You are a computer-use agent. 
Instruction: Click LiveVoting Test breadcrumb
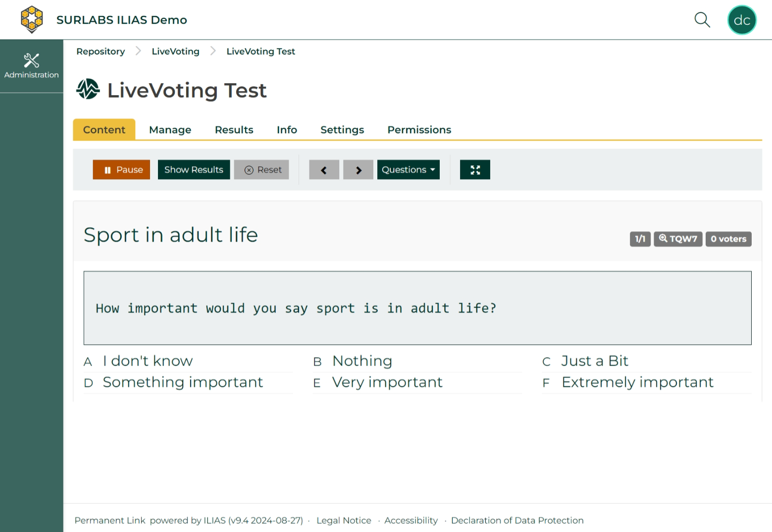pos(260,52)
